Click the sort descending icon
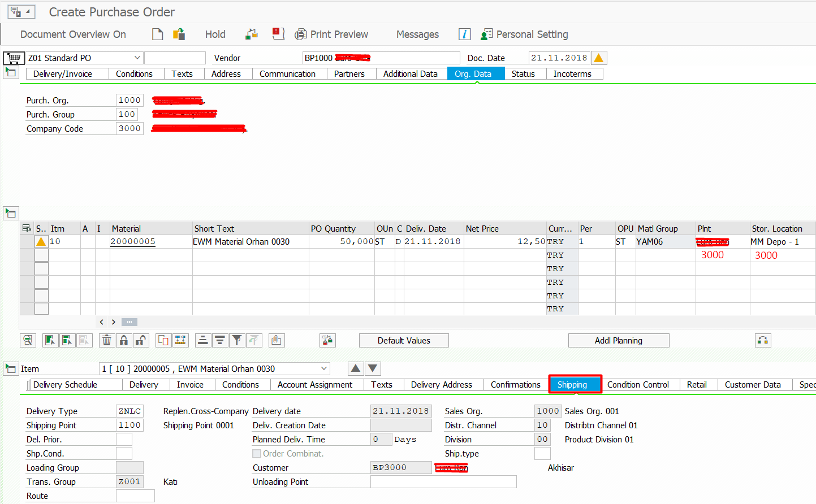Screen dimensions: 816x504 click(x=219, y=340)
